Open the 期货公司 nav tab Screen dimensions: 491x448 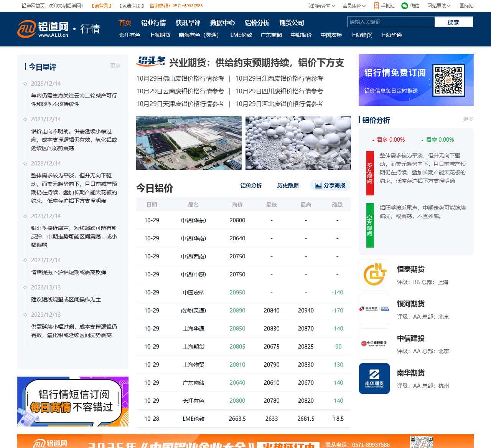coord(292,23)
